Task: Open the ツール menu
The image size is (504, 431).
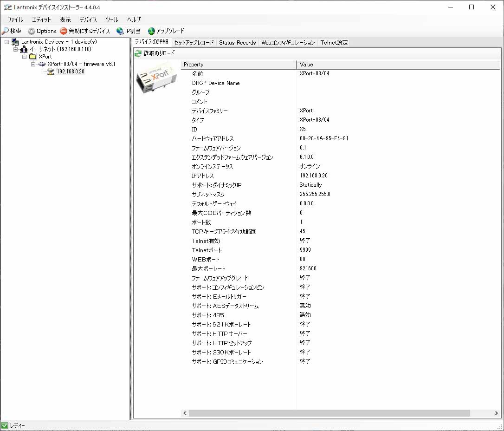Action: pos(111,20)
